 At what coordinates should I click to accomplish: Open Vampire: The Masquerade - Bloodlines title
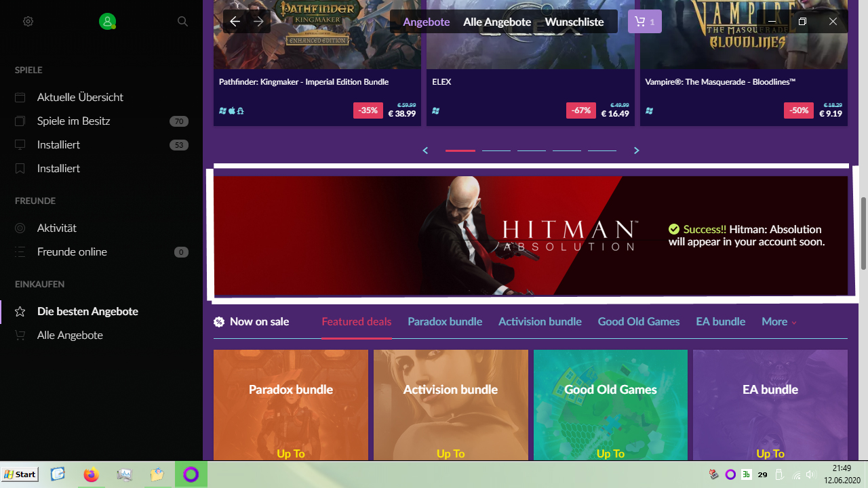(x=720, y=82)
